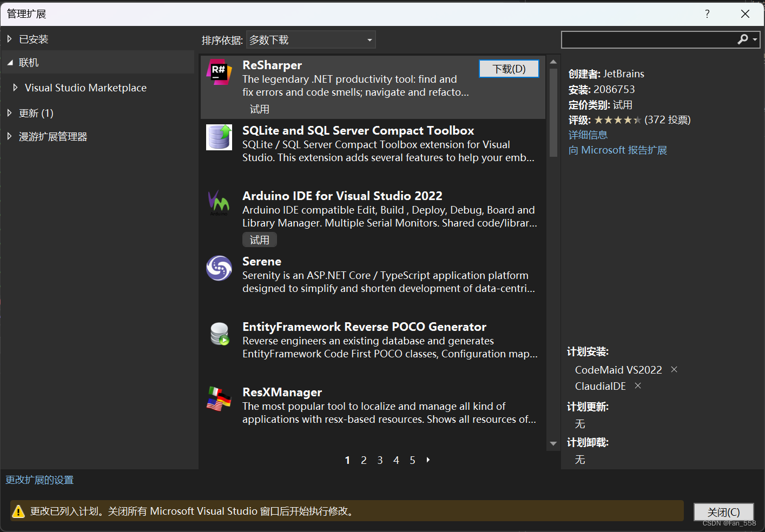The height and width of the screenshot is (532, 765).
Task: Click the 关闭(C) button
Action: tap(724, 512)
